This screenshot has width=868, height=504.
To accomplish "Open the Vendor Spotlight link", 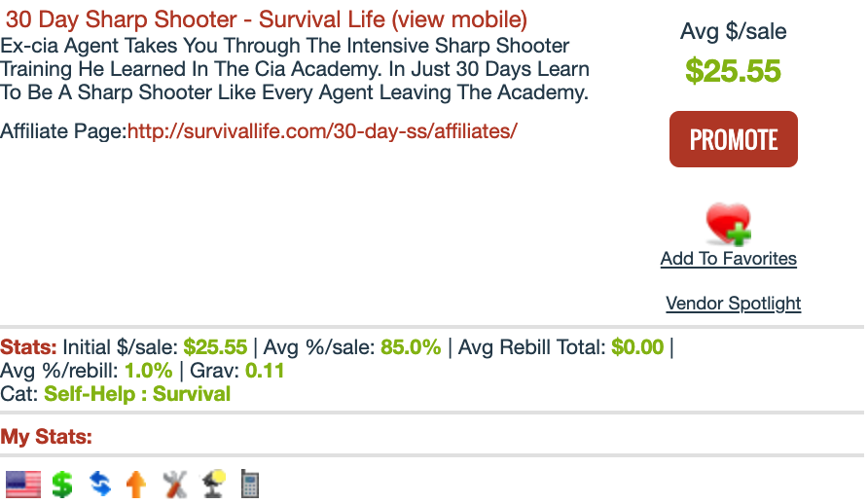I will point(734,304).
